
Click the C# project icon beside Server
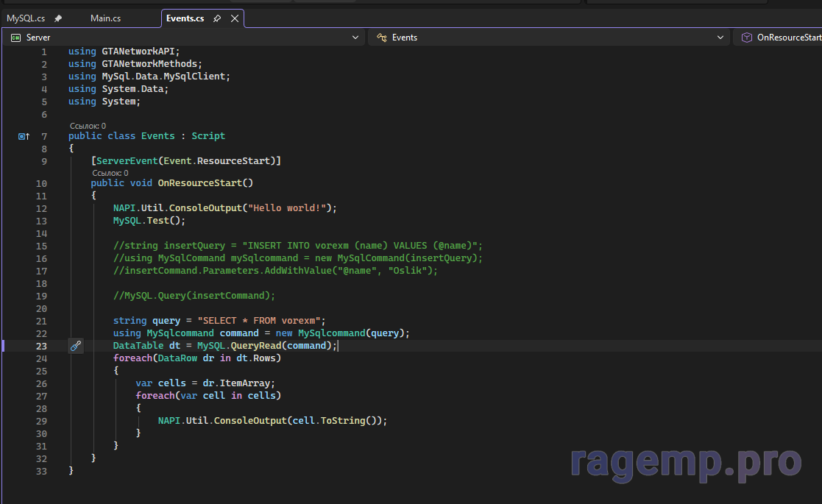click(15, 38)
